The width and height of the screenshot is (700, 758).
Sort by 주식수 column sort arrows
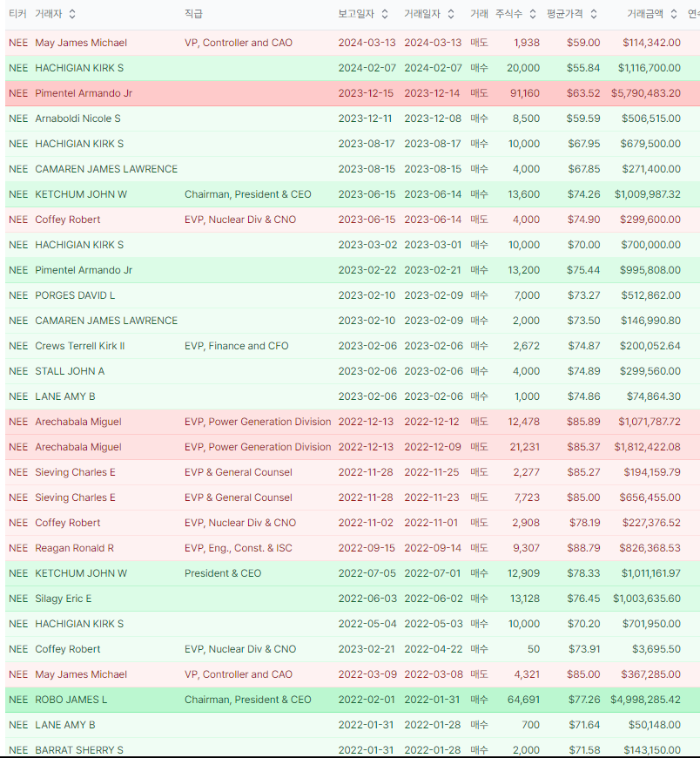[x=532, y=14]
